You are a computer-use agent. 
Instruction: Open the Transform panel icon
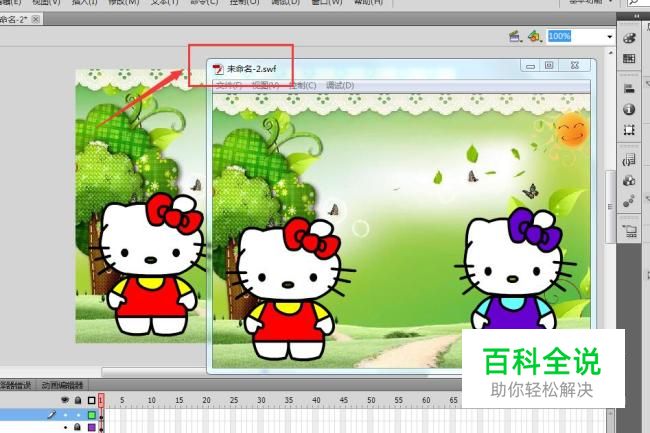tap(629, 130)
